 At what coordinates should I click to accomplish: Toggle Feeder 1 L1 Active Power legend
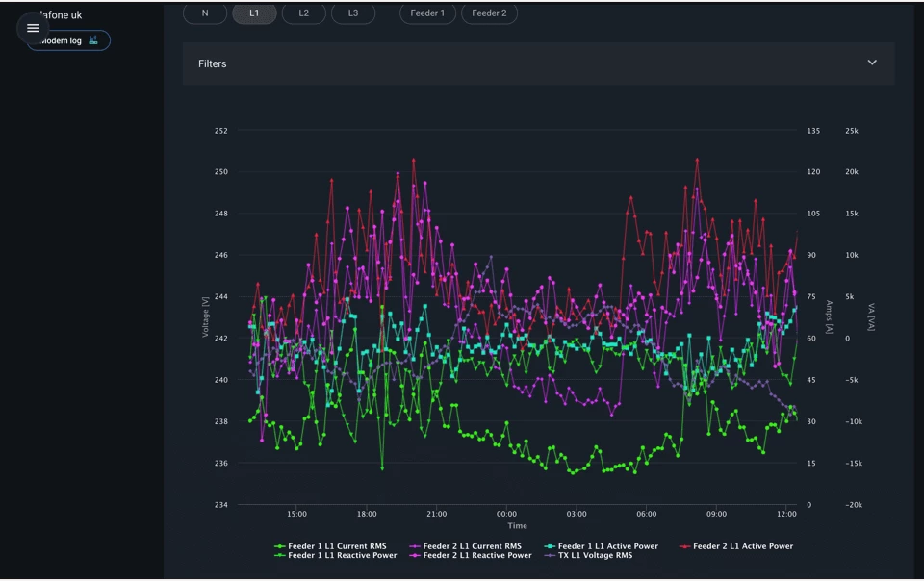click(x=607, y=546)
